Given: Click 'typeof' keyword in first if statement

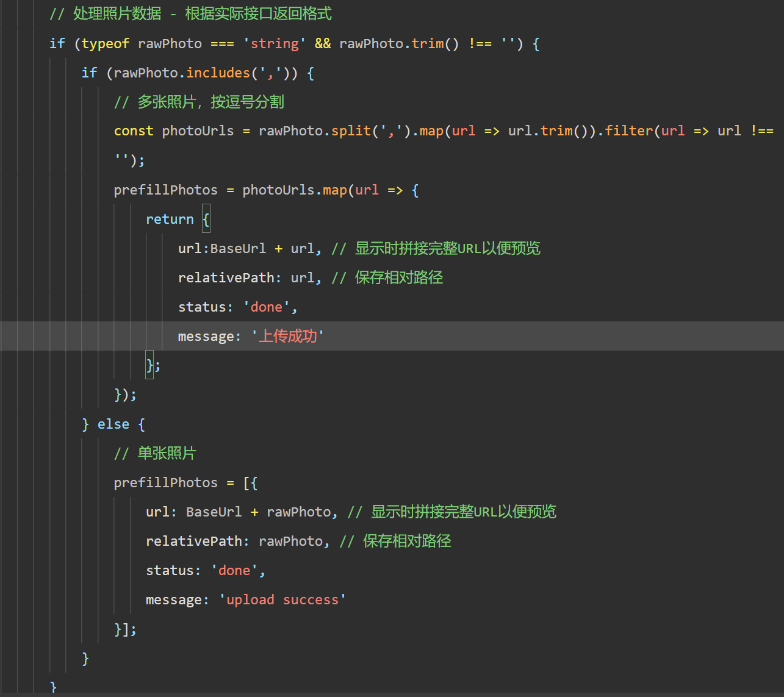Looking at the screenshot, I should 106,43.
